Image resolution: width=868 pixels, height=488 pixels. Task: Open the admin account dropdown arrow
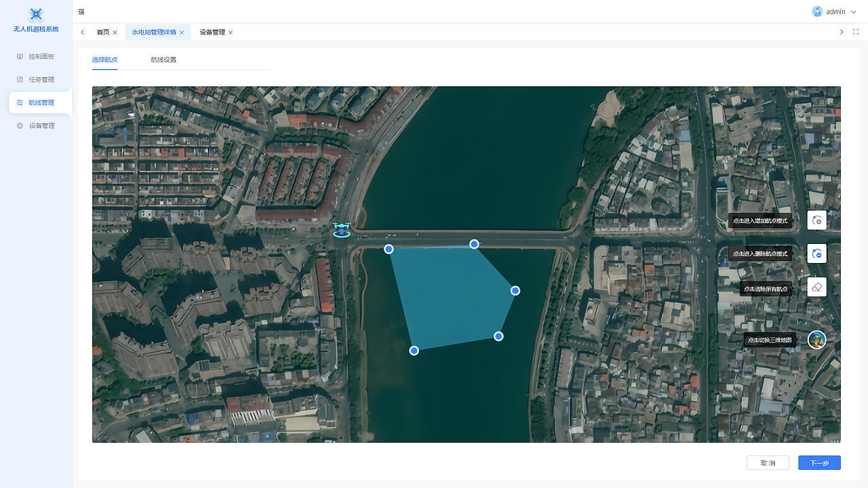pos(853,12)
